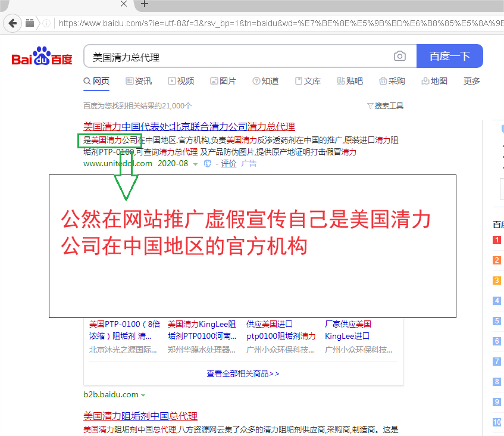Open result 美国清力阻垢剂中国总代理

[140, 416]
